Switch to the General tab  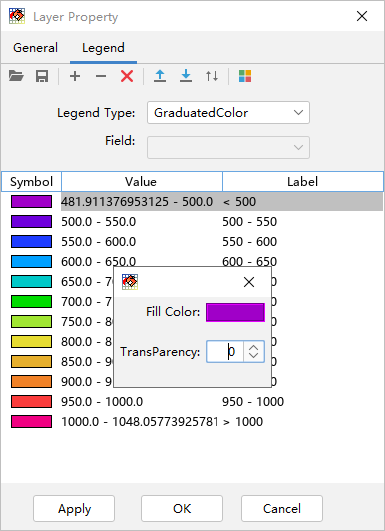(35, 48)
